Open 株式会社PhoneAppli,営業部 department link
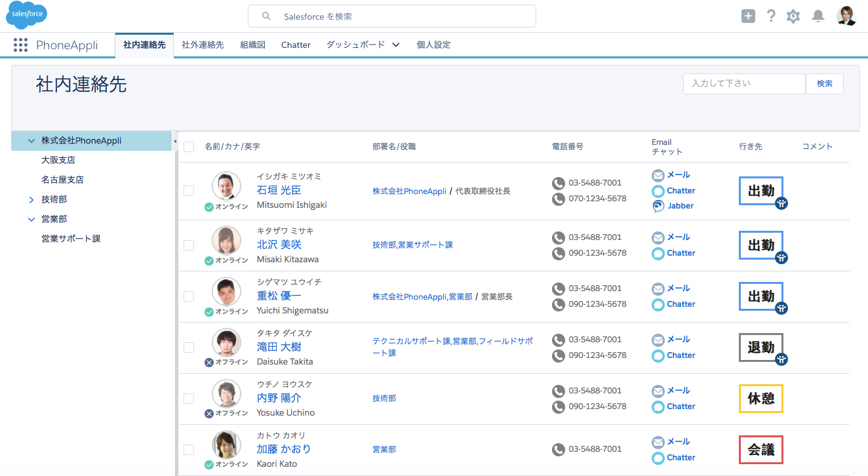 [423, 297]
